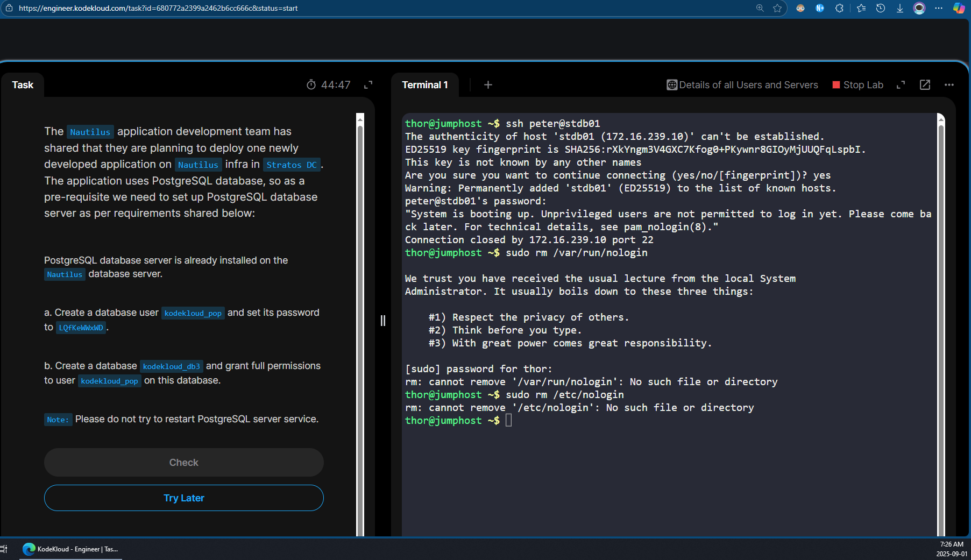Select the Terminal 1 tab

click(424, 85)
